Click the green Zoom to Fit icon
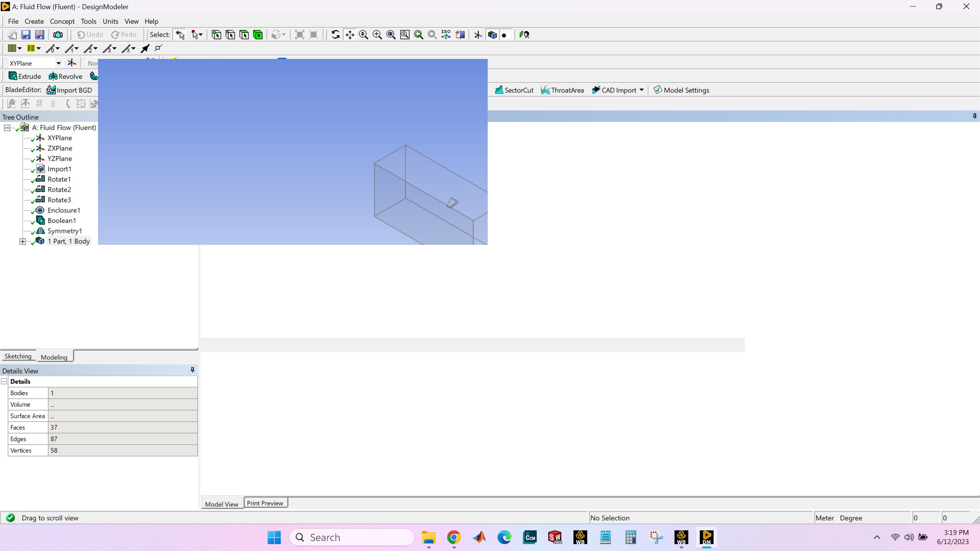This screenshot has height=551, width=980. pyautogui.click(x=418, y=35)
